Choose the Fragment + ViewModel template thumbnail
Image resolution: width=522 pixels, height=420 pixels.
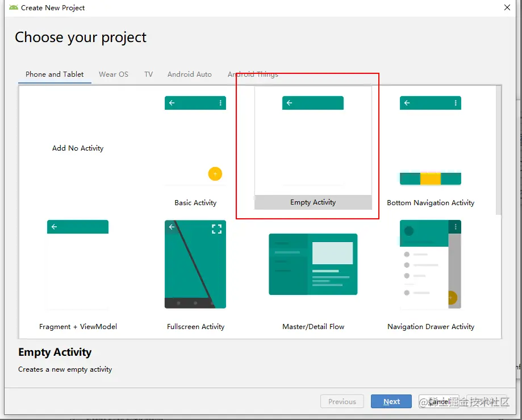[78, 265]
